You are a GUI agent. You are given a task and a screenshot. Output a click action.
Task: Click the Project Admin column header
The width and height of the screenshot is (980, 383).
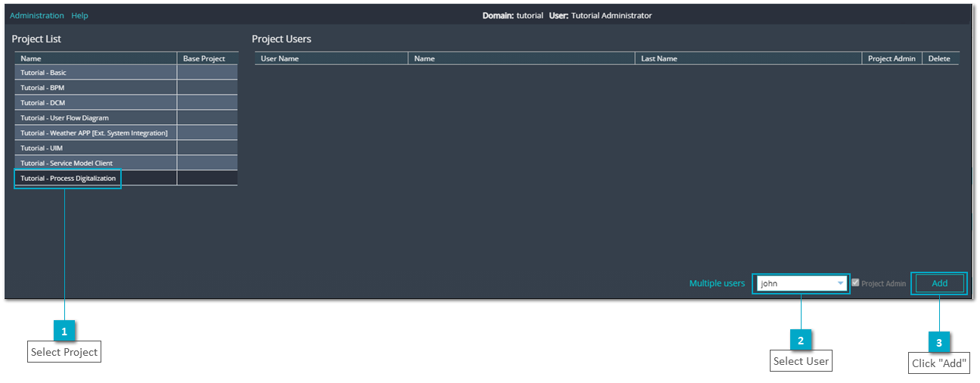pyautogui.click(x=892, y=58)
